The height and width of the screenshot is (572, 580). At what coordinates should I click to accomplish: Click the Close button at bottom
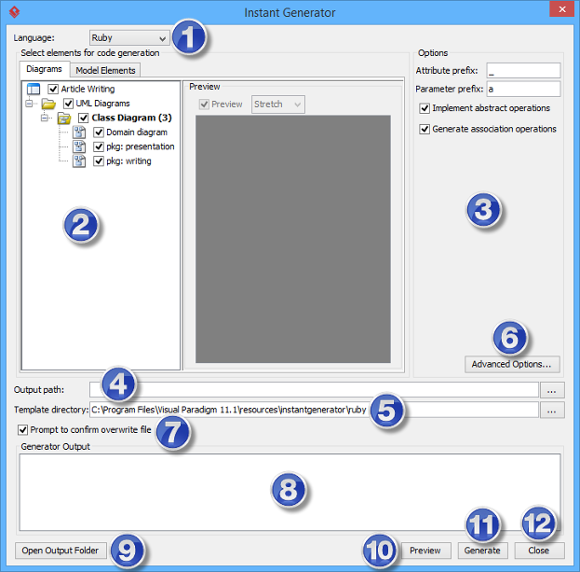tap(539, 551)
